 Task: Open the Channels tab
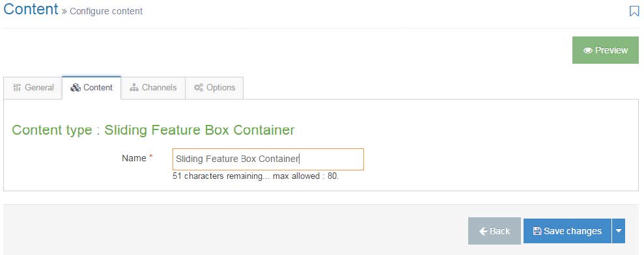[x=153, y=87]
